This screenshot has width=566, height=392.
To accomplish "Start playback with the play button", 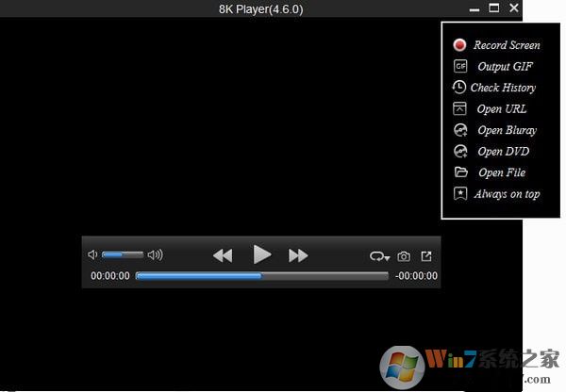I will click(x=261, y=254).
